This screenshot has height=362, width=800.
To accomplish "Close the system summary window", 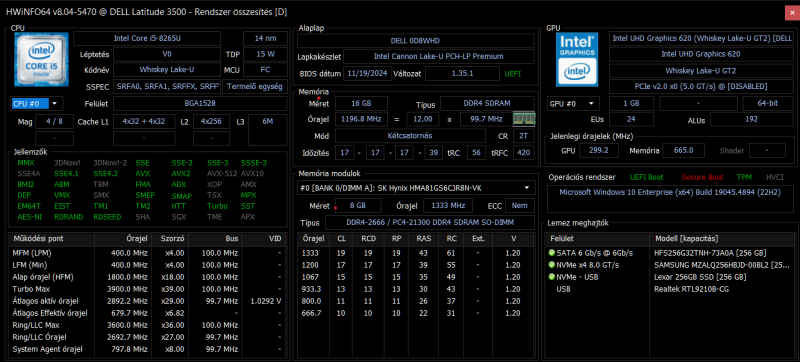I will coord(792,12).
